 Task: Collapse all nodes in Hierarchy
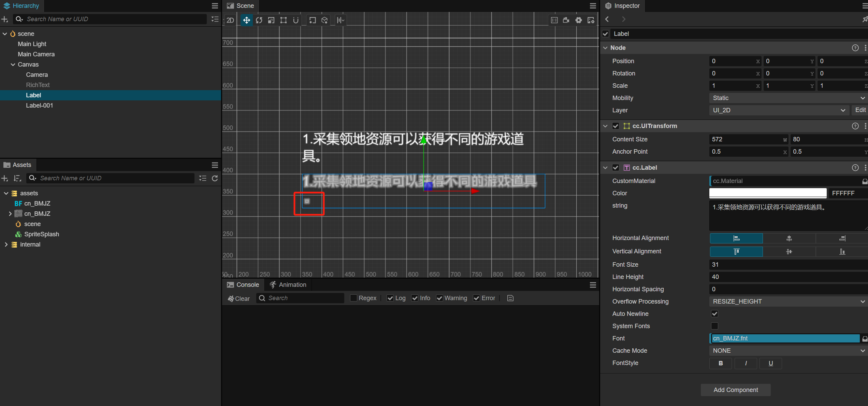tap(215, 19)
